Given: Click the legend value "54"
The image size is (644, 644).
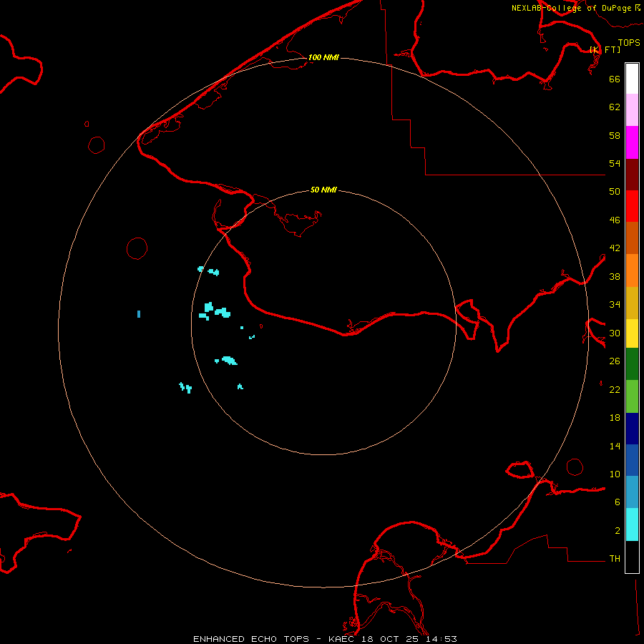Looking at the screenshot, I should (x=615, y=163).
